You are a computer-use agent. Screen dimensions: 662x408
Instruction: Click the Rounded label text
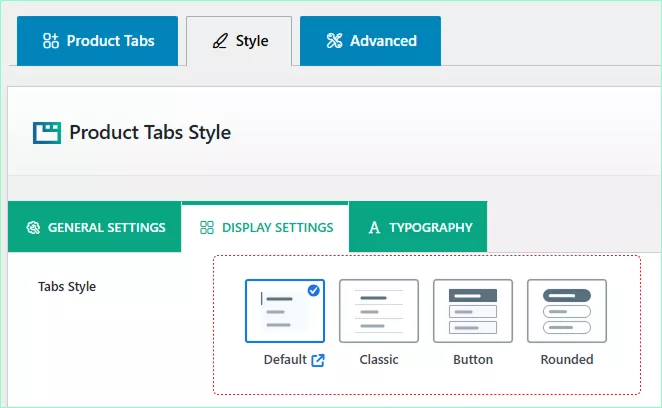pyautogui.click(x=567, y=360)
